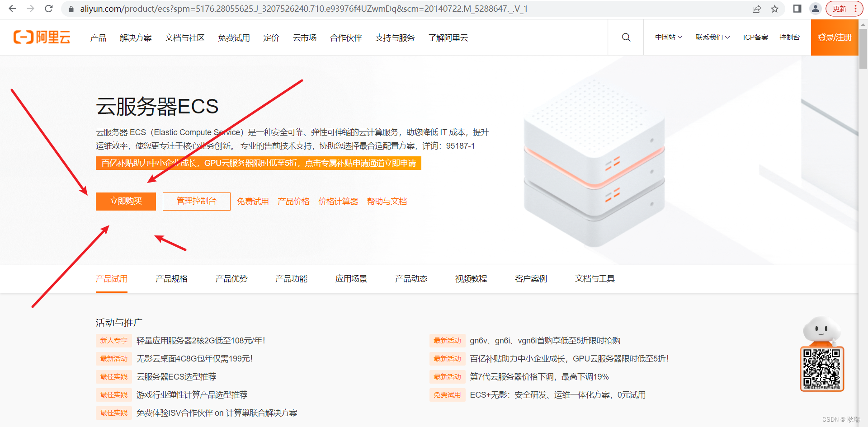This screenshot has height=427, width=868.
Task: Switch to the 产品规格 tab
Action: tap(171, 279)
